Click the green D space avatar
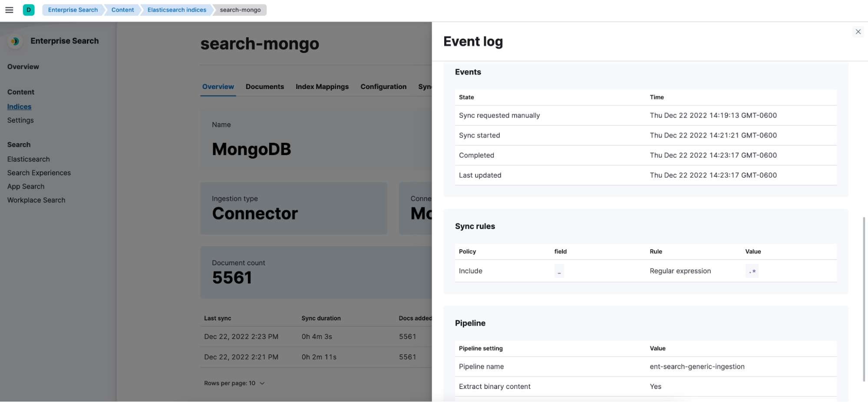The height and width of the screenshot is (402, 868). 29,10
